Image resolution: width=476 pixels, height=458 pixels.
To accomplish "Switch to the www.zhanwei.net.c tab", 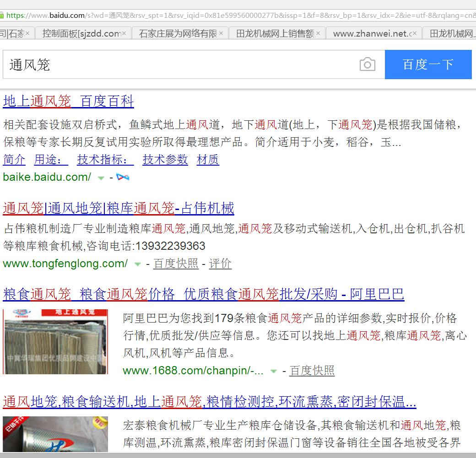I will pos(372,33).
